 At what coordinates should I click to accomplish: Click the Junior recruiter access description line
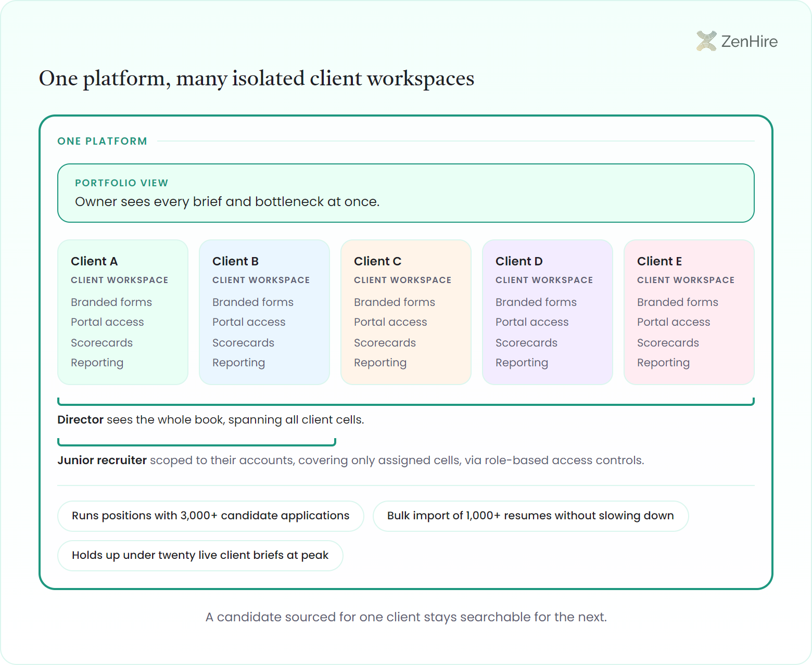click(351, 461)
